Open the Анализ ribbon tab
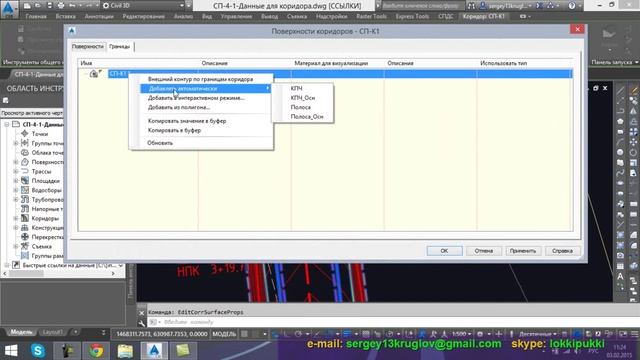Screen dimensions: 640x360 (x=183, y=16)
